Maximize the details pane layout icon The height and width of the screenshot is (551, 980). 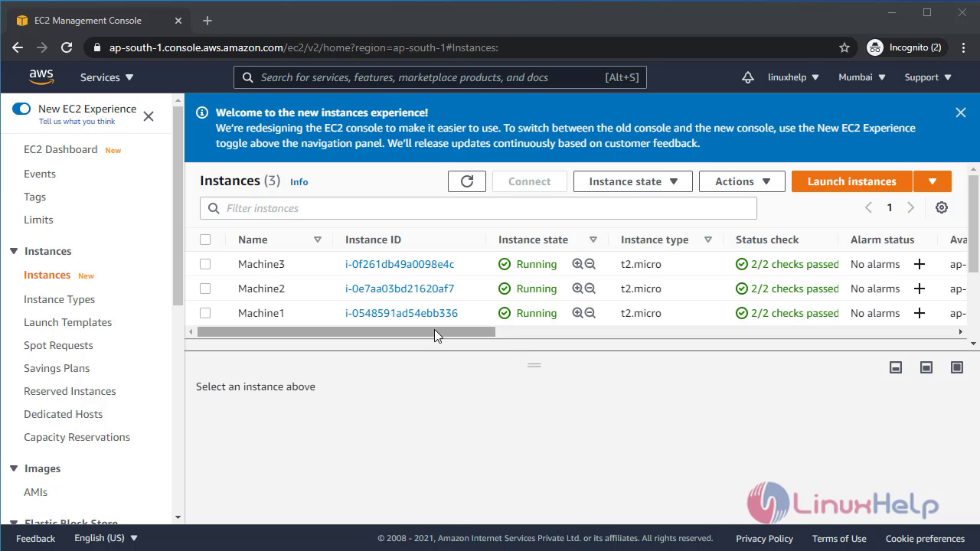point(957,367)
